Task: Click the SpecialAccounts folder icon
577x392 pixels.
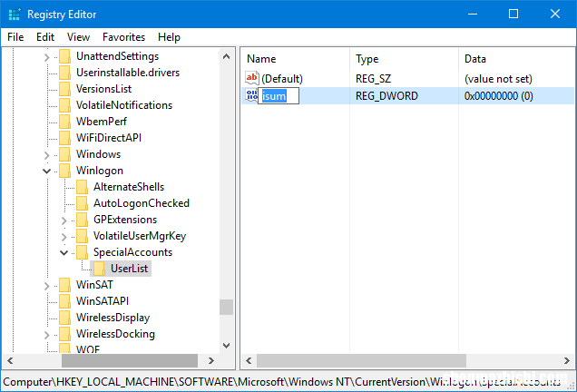Action: click(82, 252)
